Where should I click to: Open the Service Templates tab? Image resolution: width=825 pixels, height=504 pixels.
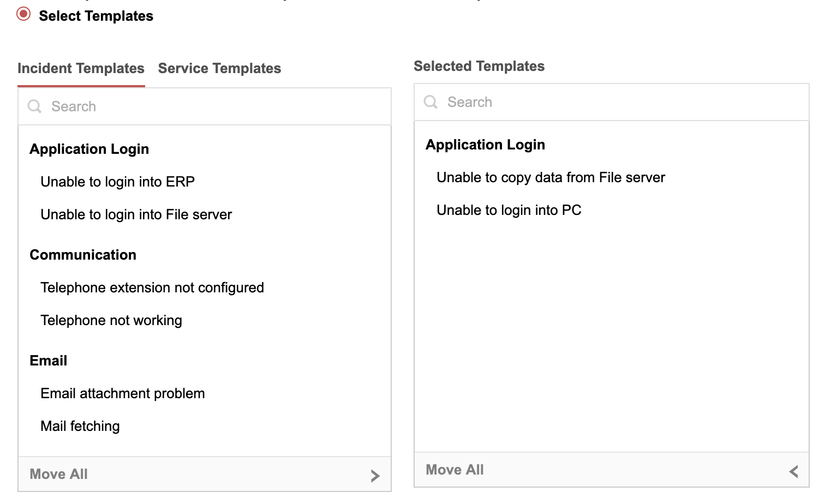(x=219, y=69)
